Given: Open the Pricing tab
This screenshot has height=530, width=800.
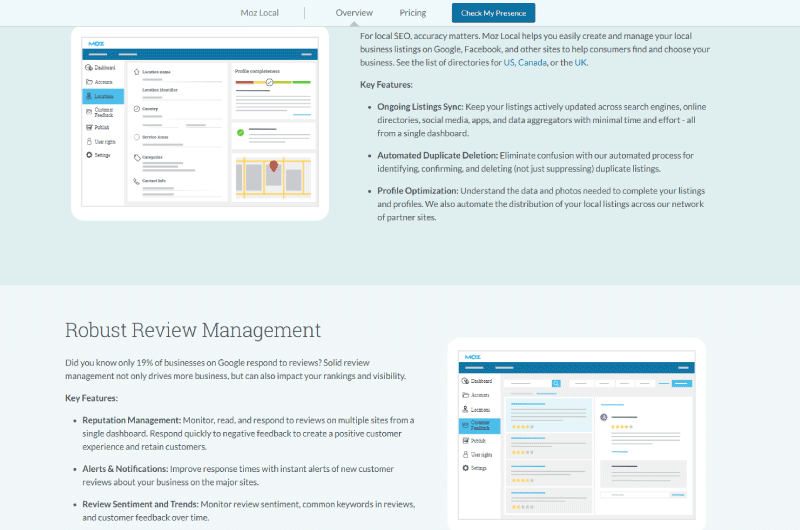Looking at the screenshot, I should tap(412, 13).
